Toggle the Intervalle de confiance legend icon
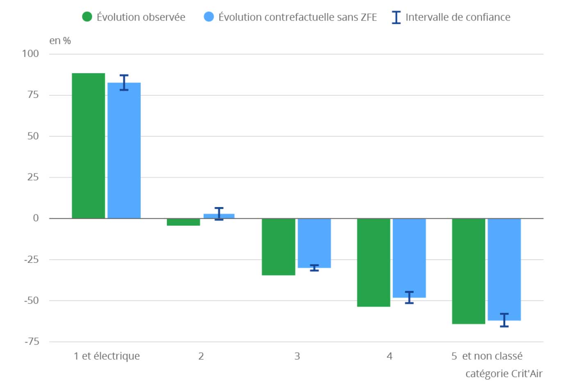This screenshot has width=561, height=392. (396, 17)
